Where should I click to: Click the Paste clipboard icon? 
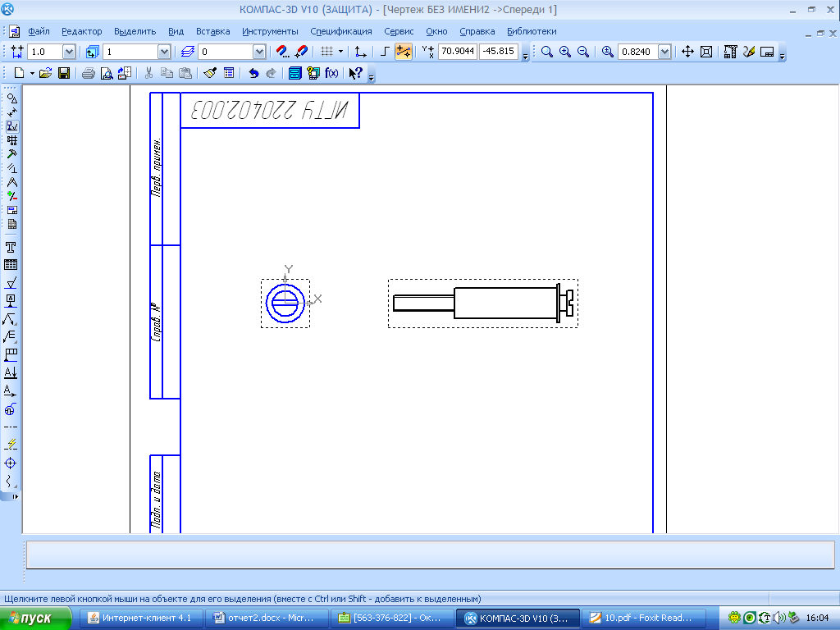coord(185,73)
